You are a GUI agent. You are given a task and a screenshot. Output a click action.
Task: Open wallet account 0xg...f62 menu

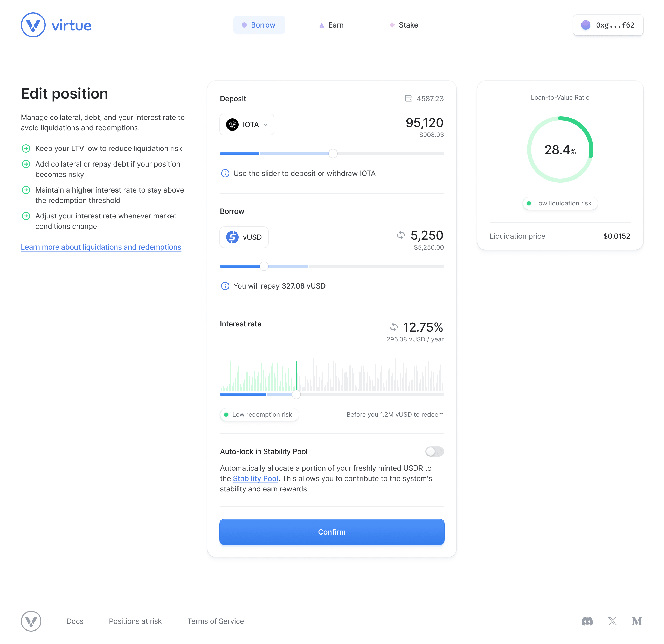click(x=608, y=25)
